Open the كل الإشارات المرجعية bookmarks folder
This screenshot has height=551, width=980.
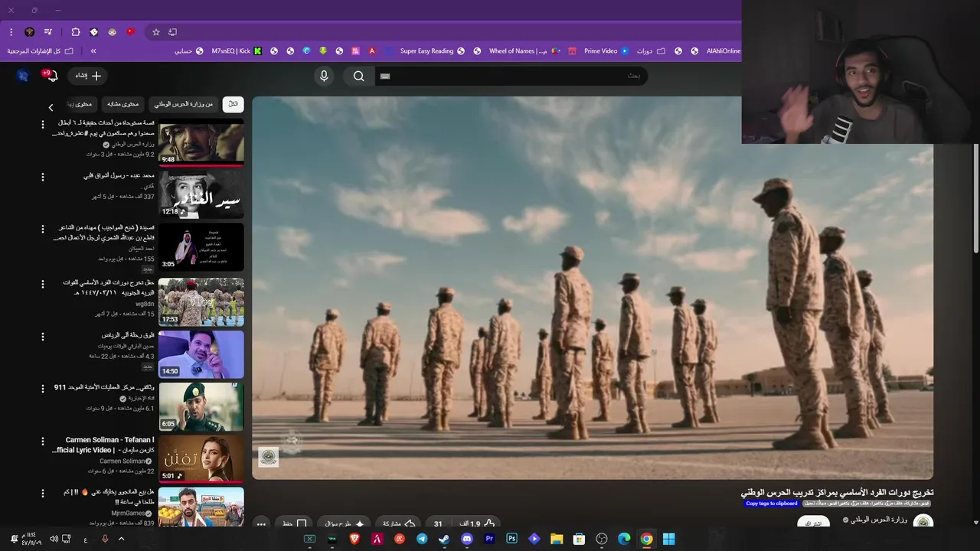(41, 51)
